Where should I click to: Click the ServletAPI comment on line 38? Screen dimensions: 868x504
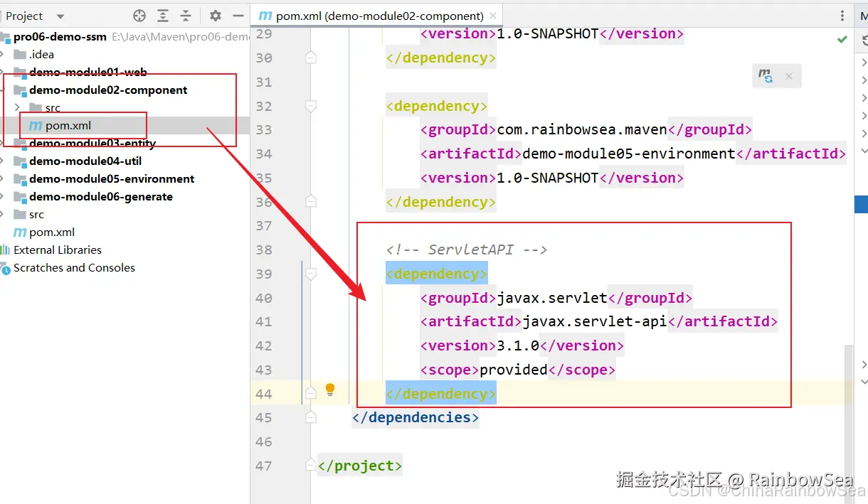click(467, 250)
